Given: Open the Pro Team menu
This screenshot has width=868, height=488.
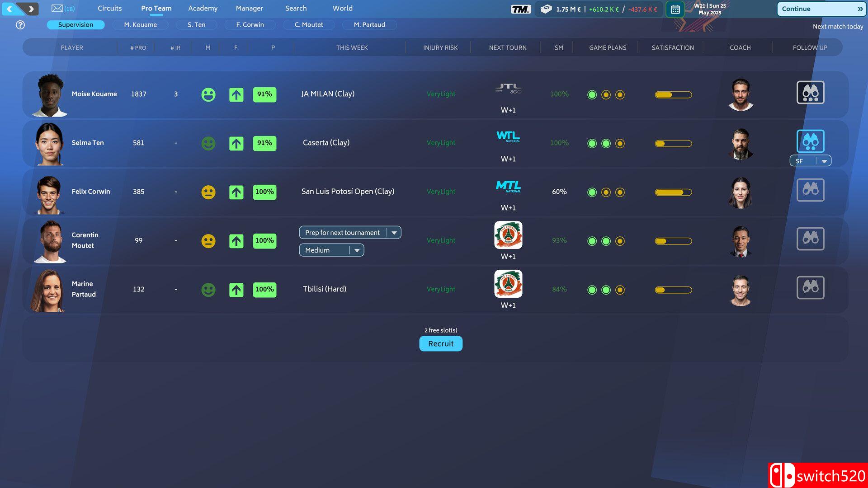Looking at the screenshot, I should 156,8.
